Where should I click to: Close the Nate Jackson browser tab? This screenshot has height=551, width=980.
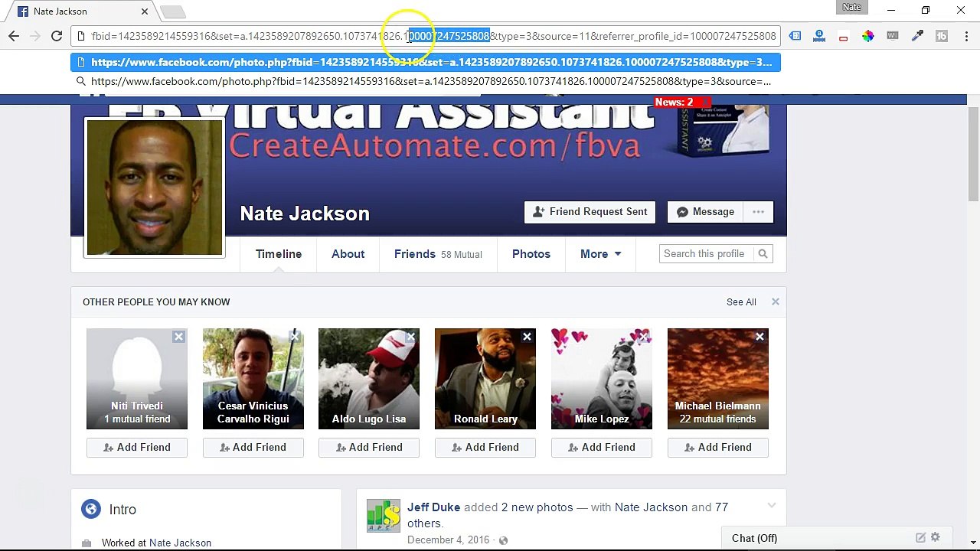[145, 11]
